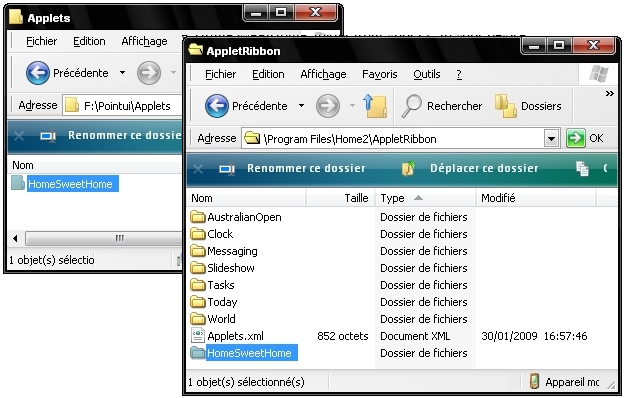The height and width of the screenshot is (398, 624).
Task: Open the Outils menu
Action: coord(427,74)
